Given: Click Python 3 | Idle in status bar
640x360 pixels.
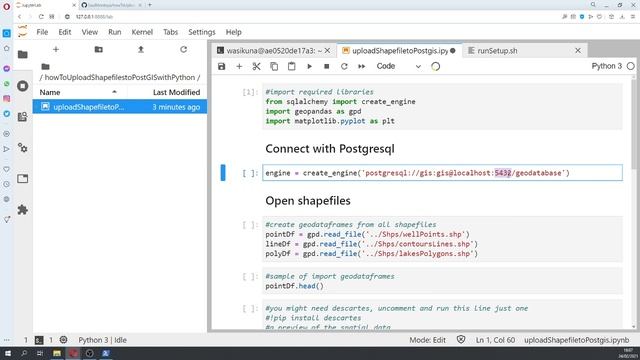Looking at the screenshot, I should pos(102,340).
